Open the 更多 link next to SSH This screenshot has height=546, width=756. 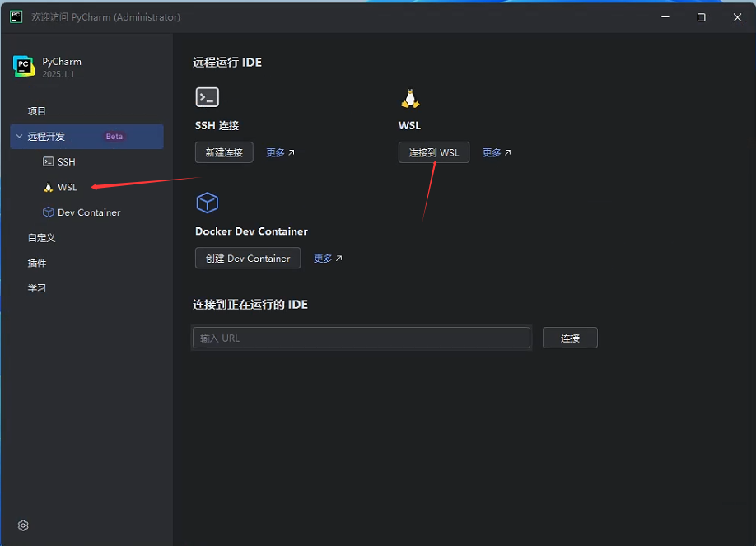pyautogui.click(x=280, y=152)
